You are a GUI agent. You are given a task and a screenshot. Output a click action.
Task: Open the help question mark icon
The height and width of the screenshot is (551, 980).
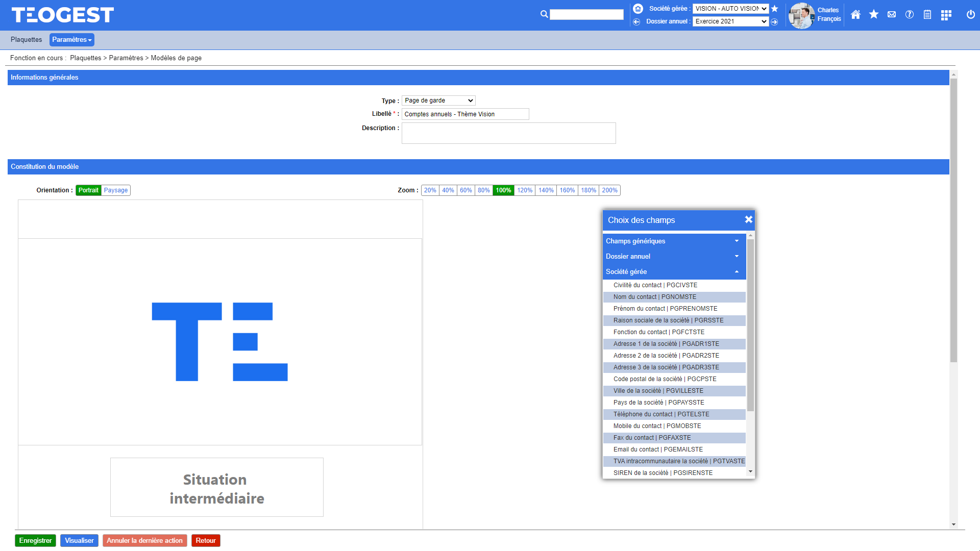[910, 14]
